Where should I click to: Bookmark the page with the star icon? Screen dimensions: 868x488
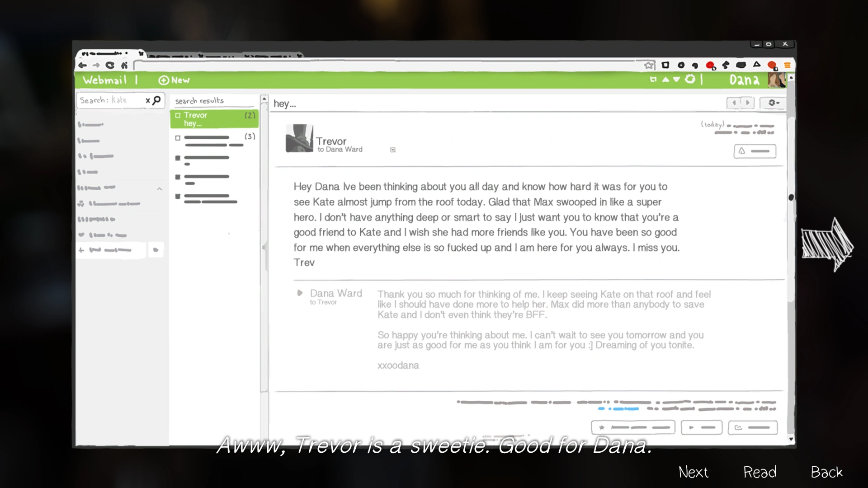(649, 66)
